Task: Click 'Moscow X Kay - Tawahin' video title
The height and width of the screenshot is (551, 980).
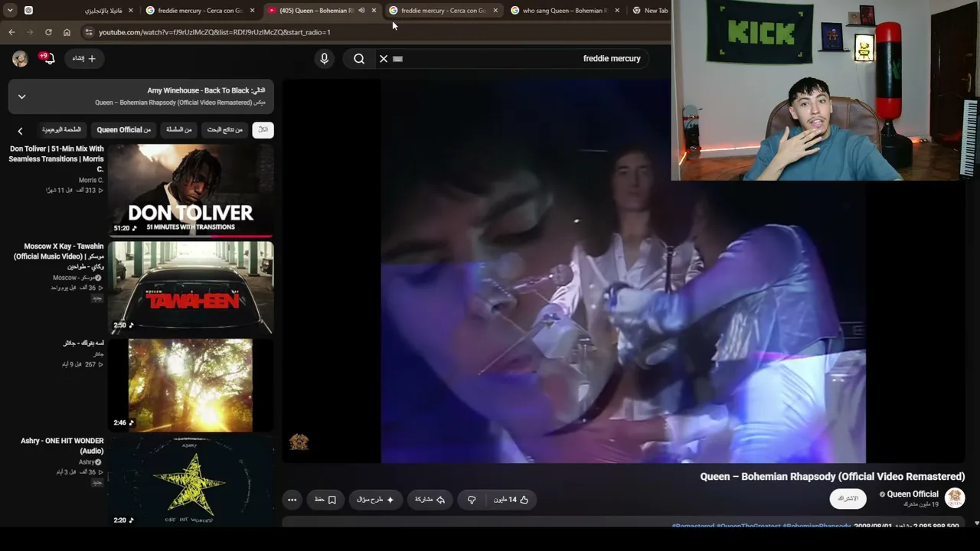Action: pyautogui.click(x=58, y=256)
